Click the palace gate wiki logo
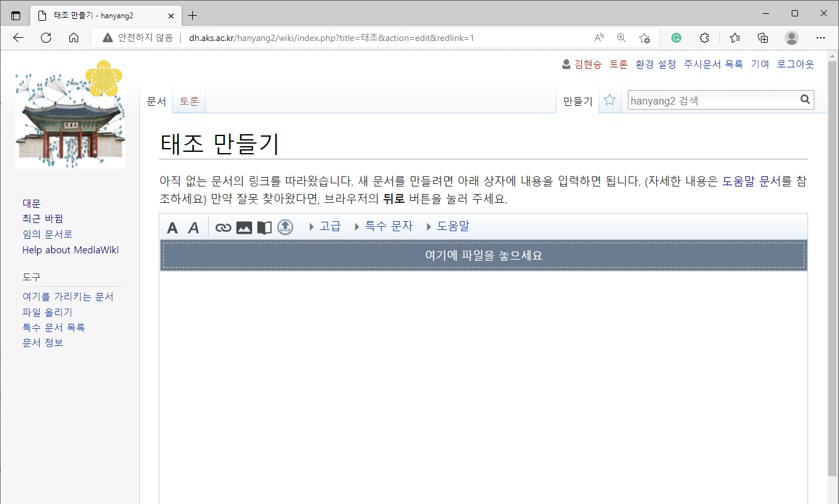The image size is (839, 504). click(70, 115)
